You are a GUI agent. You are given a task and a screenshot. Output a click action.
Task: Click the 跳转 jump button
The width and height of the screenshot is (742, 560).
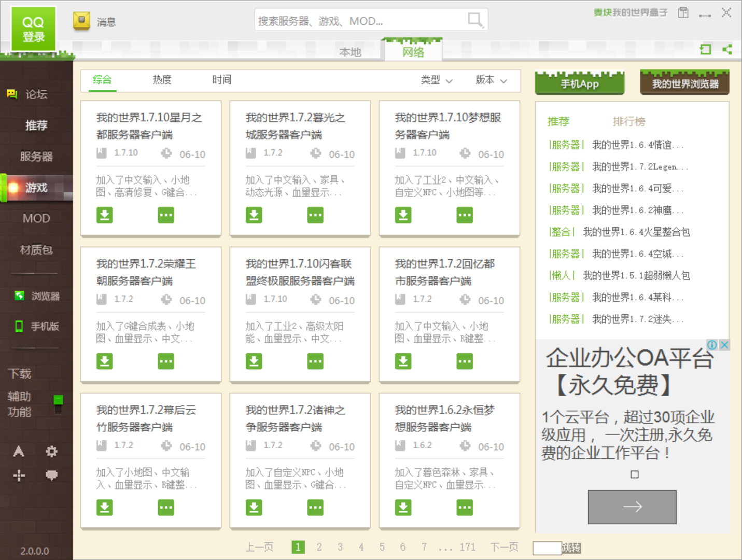point(571,548)
